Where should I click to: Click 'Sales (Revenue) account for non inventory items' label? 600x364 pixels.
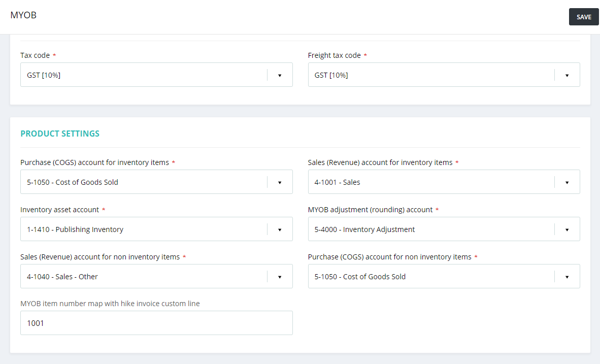[x=100, y=257]
